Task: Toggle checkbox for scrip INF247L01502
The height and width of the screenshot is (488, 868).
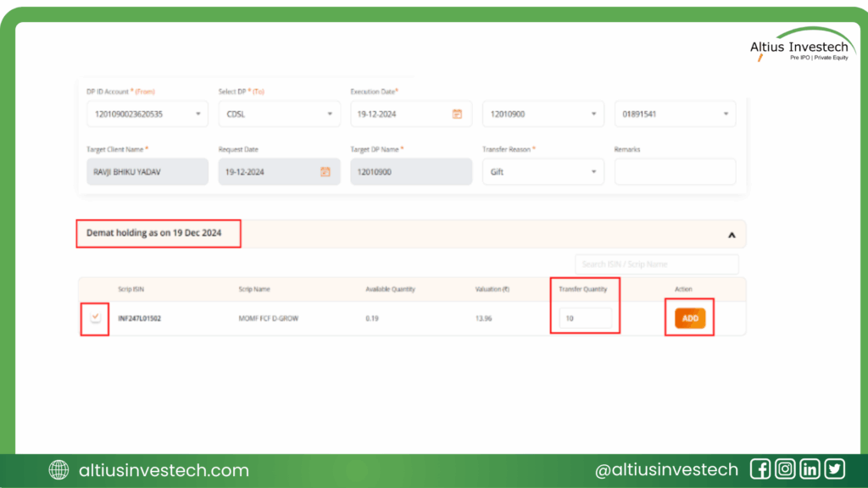Action: (96, 318)
